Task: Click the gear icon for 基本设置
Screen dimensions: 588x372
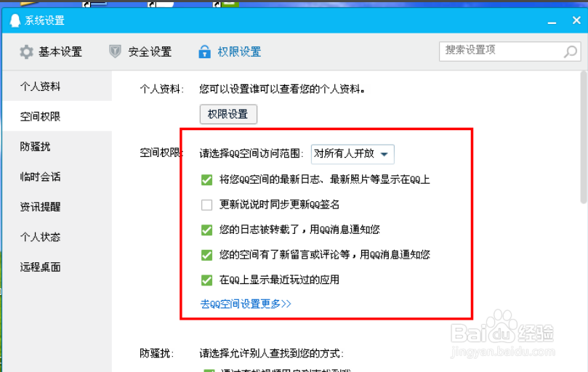Action: pos(27,52)
